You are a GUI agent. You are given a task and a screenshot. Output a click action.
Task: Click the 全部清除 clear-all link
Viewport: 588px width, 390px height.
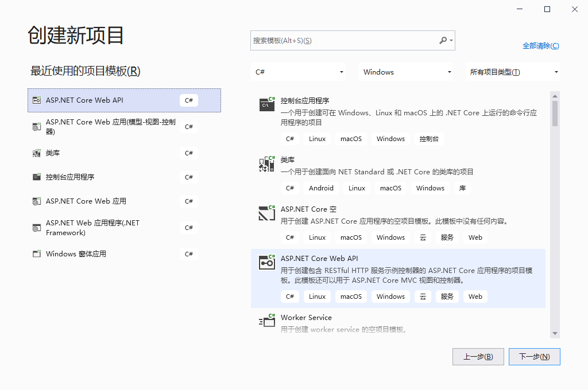(x=541, y=46)
